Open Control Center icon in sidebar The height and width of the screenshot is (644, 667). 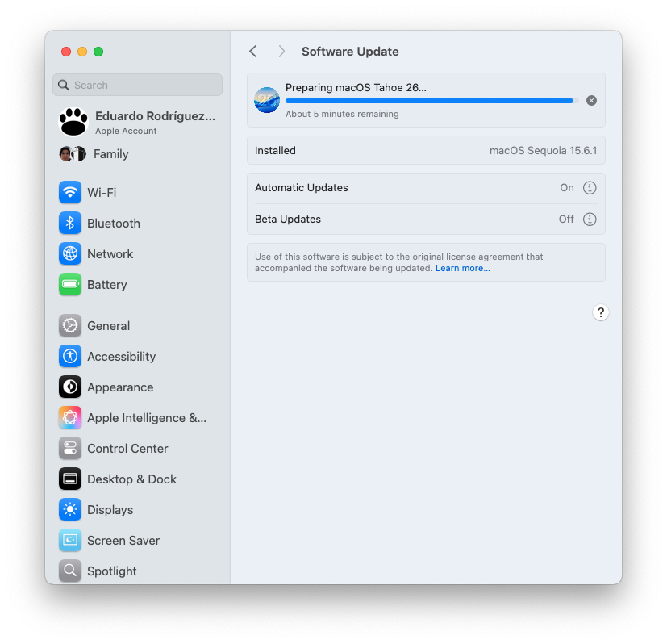70,449
